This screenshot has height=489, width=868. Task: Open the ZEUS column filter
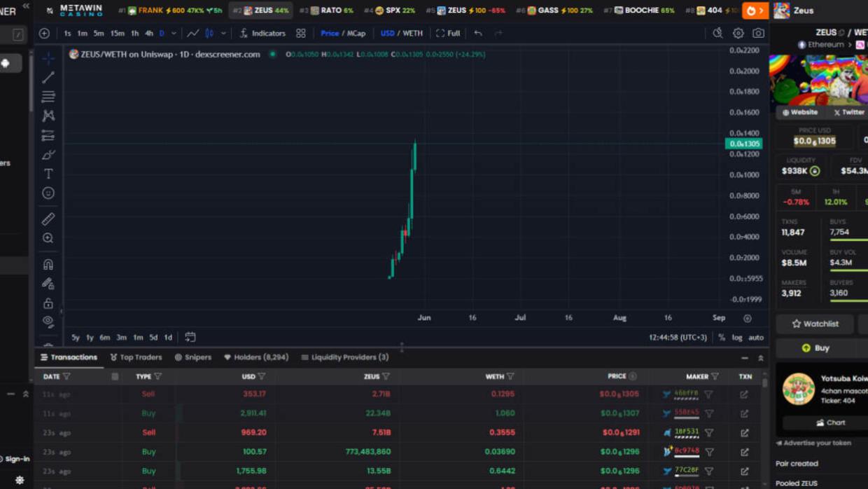click(x=386, y=377)
